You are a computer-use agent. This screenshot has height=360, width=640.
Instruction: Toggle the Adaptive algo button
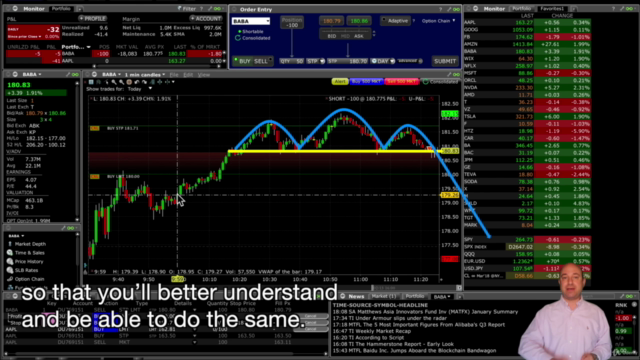(x=395, y=20)
